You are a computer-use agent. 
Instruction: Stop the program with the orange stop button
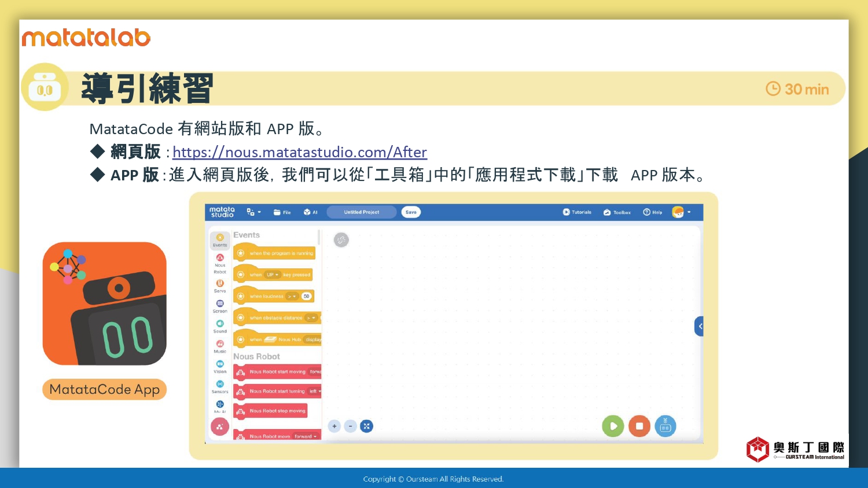pyautogui.click(x=639, y=426)
